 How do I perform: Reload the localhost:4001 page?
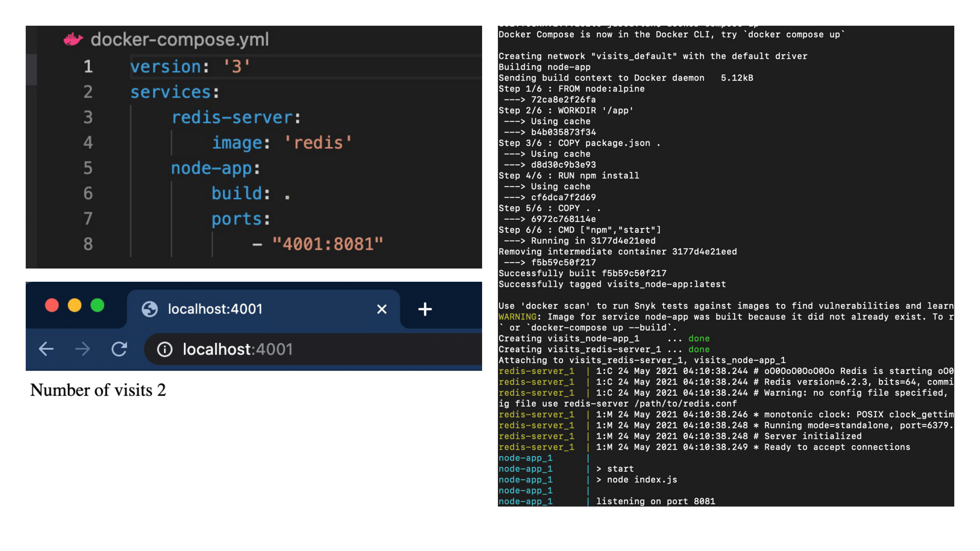(x=119, y=349)
